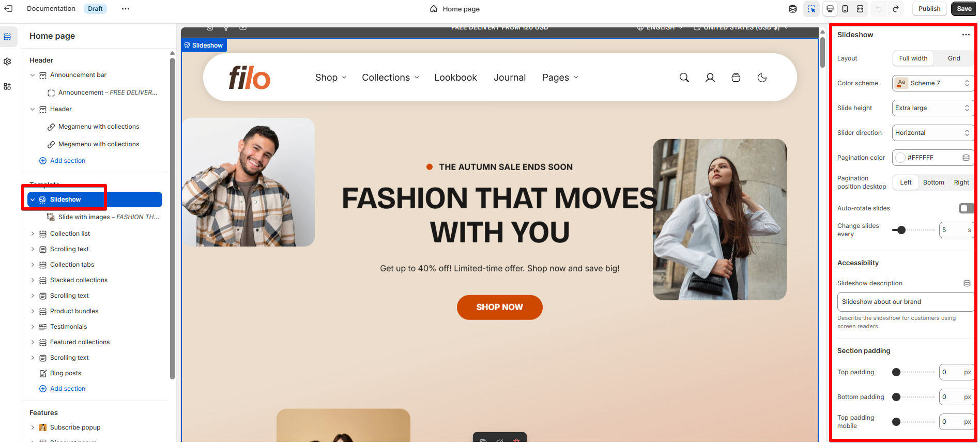
Task: Open theme settings gear icon
Action: tap(7, 62)
